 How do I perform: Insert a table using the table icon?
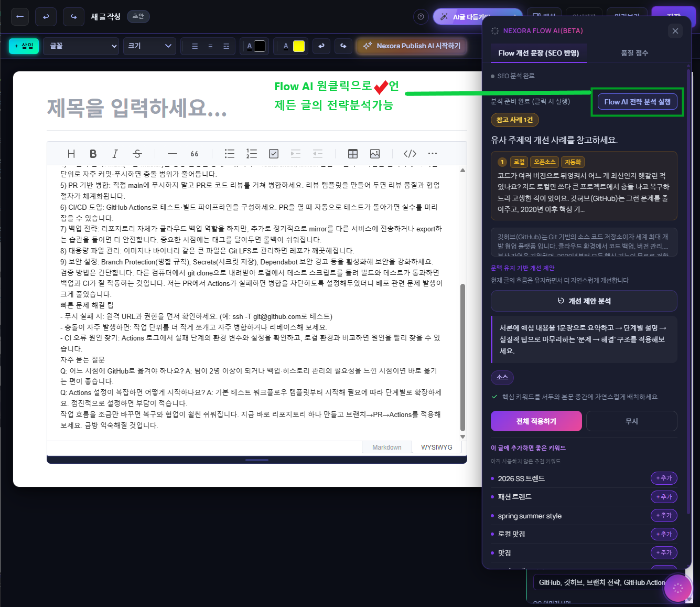pos(353,154)
